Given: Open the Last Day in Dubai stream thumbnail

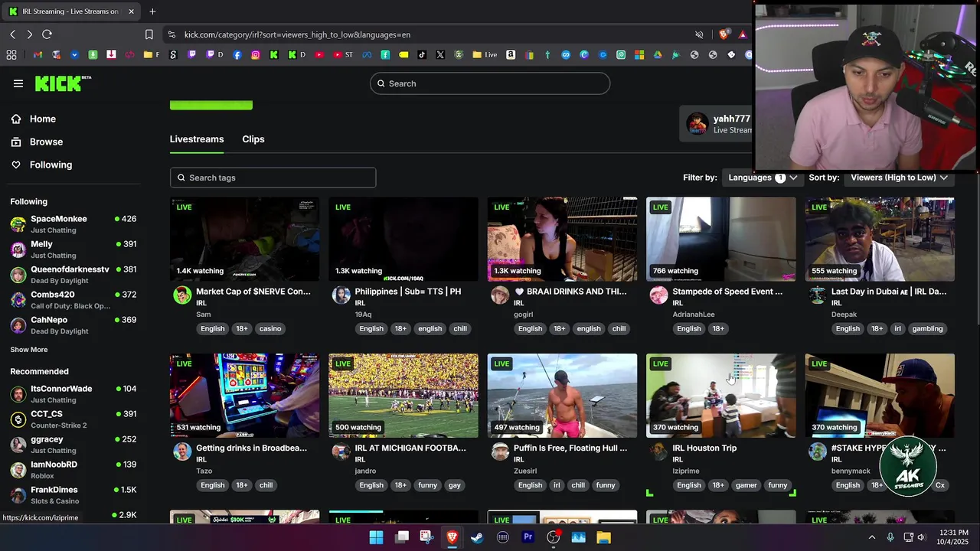Looking at the screenshot, I should pyautogui.click(x=880, y=240).
